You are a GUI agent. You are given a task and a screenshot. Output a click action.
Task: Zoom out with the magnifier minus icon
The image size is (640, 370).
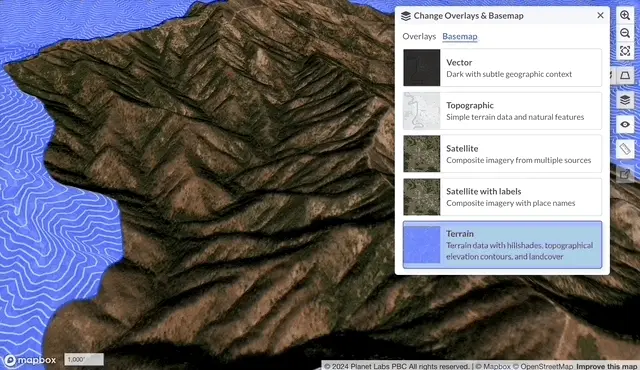click(x=625, y=33)
